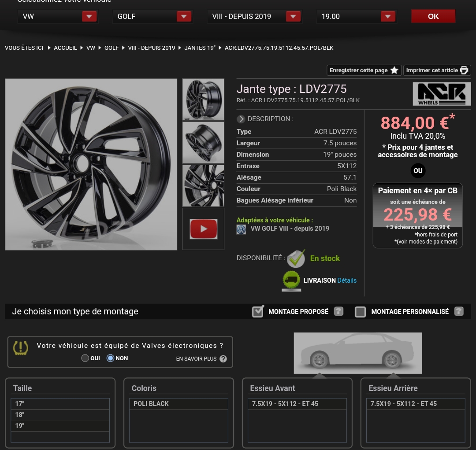476x450 pixels.
Task: Click Imprimer cet article button
Action: (x=437, y=70)
